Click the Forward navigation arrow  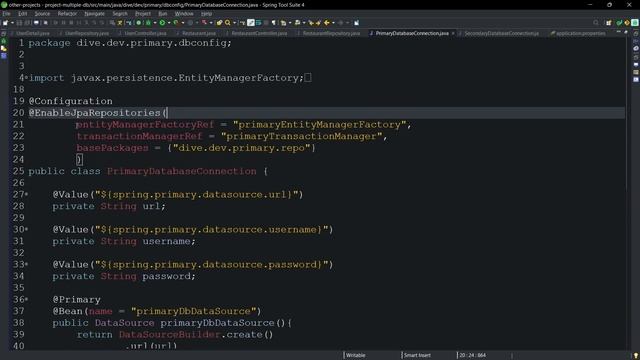[341, 22]
